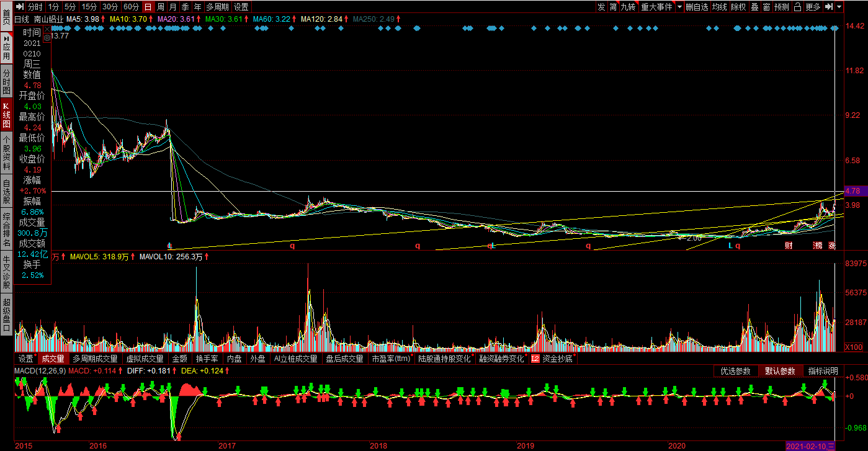This screenshot has width=868, height=451.
Task: Toggle 均线 moving averages display
Action: [x=719, y=7]
